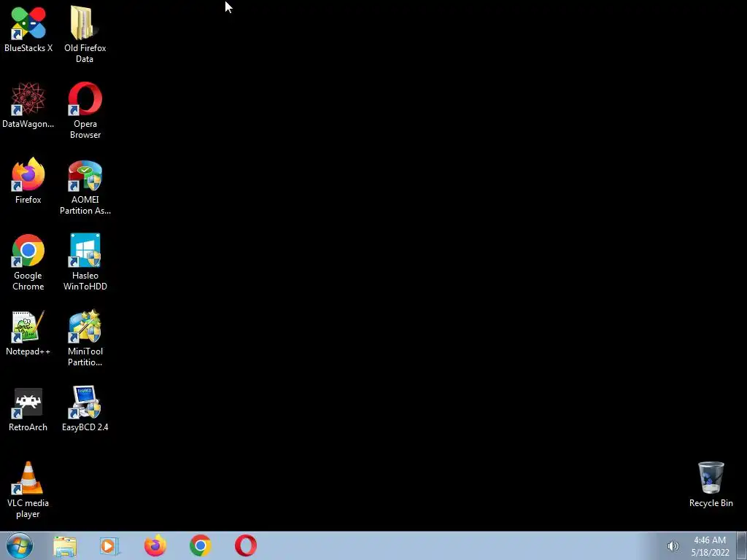This screenshot has width=747, height=560.
Task: Select the DataWagon desktop shortcut
Action: click(28, 105)
